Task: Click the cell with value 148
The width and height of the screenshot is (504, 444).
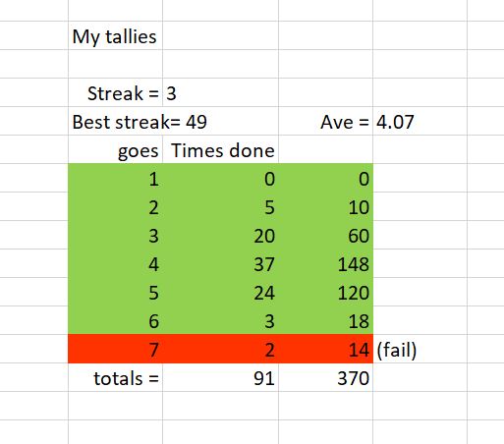Action: click(325, 263)
